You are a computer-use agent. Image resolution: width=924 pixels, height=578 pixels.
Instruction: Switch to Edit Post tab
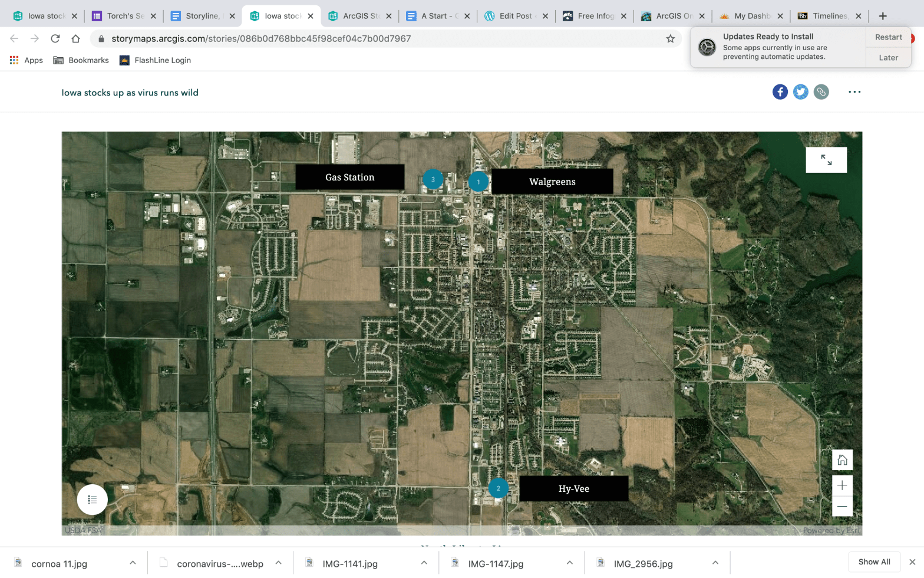click(514, 16)
